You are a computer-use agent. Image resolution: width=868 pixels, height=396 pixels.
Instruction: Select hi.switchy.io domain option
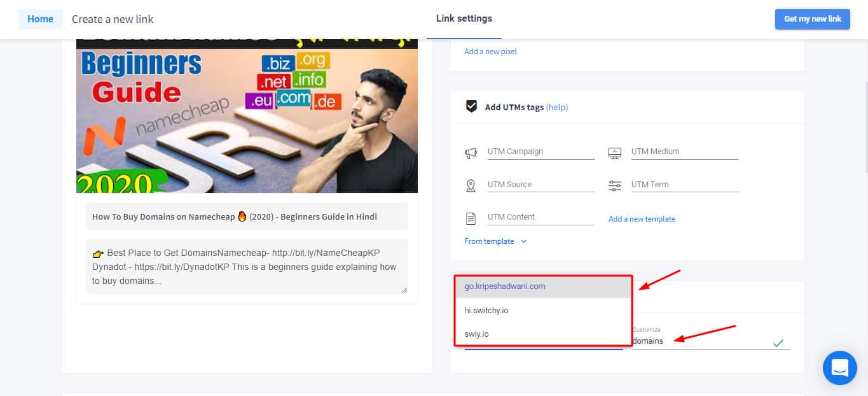[543, 311]
